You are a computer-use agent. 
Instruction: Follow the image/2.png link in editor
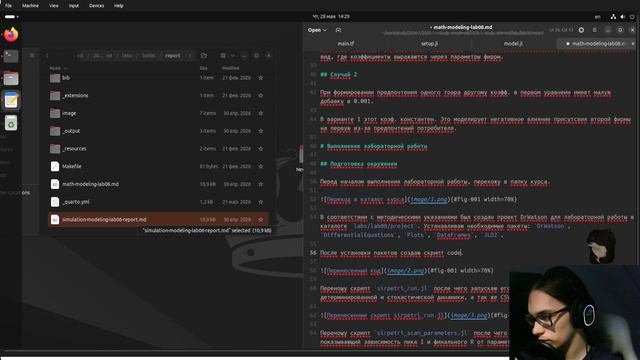click(405, 271)
